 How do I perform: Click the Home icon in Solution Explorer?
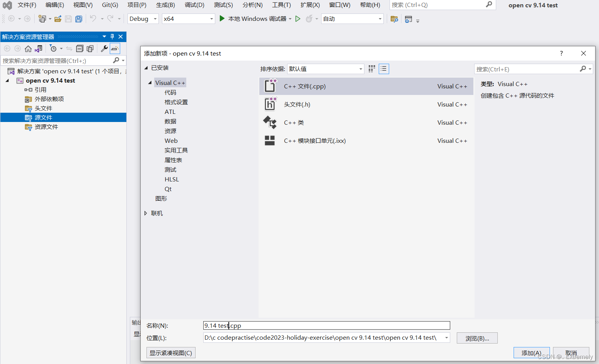(x=28, y=49)
